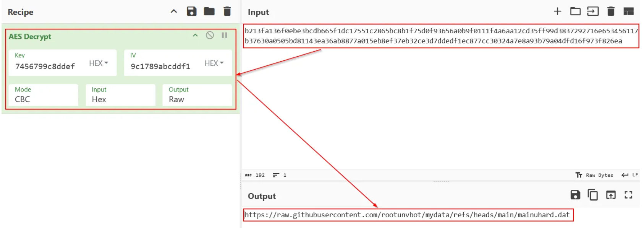Open the IV format HEX dropdown

pyautogui.click(x=214, y=63)
